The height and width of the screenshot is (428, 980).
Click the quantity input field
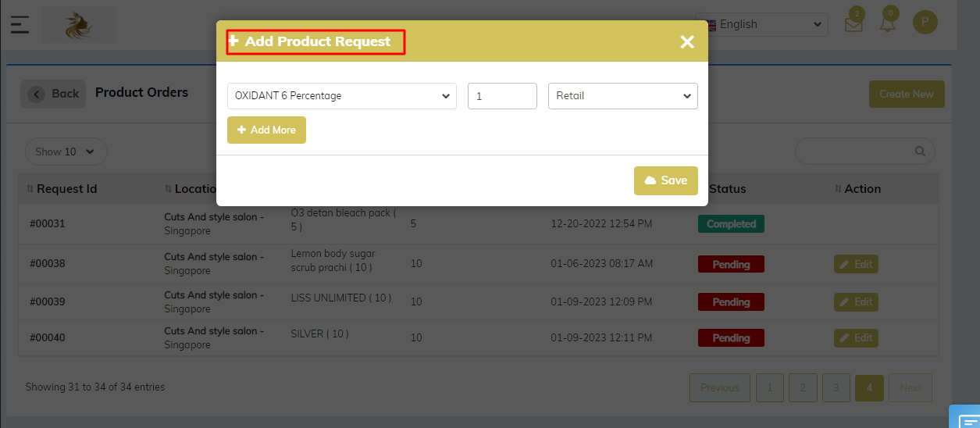[502, 96]
